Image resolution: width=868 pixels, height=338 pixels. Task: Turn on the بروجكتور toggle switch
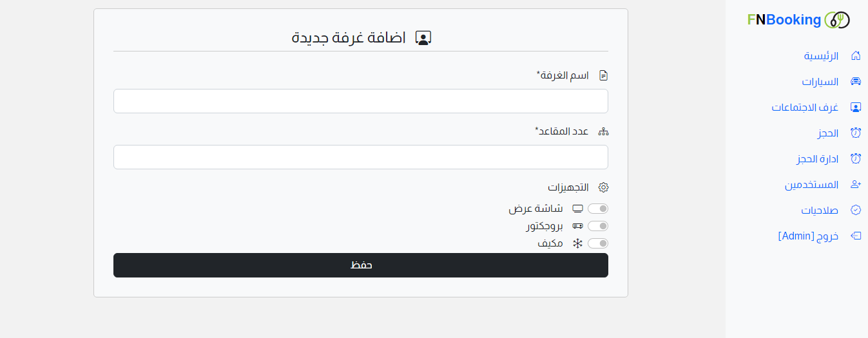coord(597,226)
